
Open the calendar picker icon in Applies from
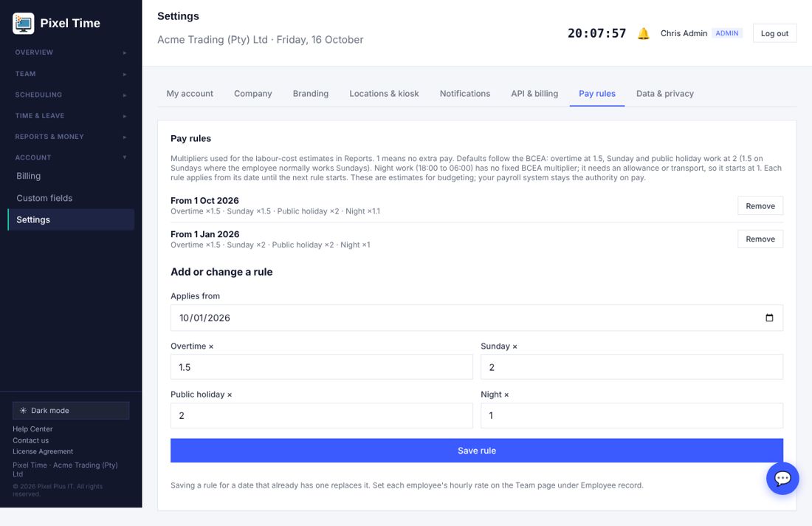point(769,318)
